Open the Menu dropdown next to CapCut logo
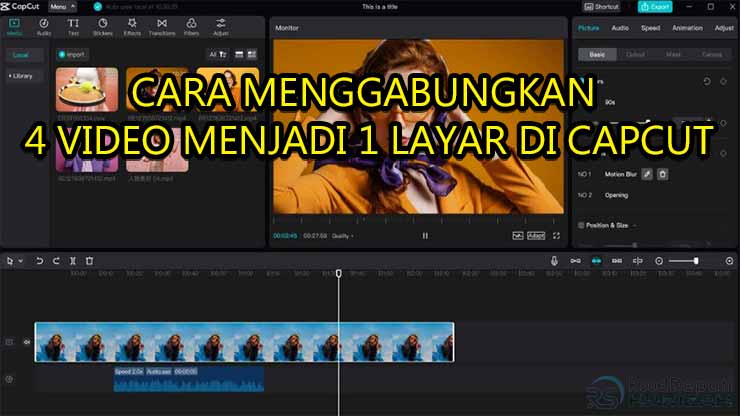 (62, 7)
